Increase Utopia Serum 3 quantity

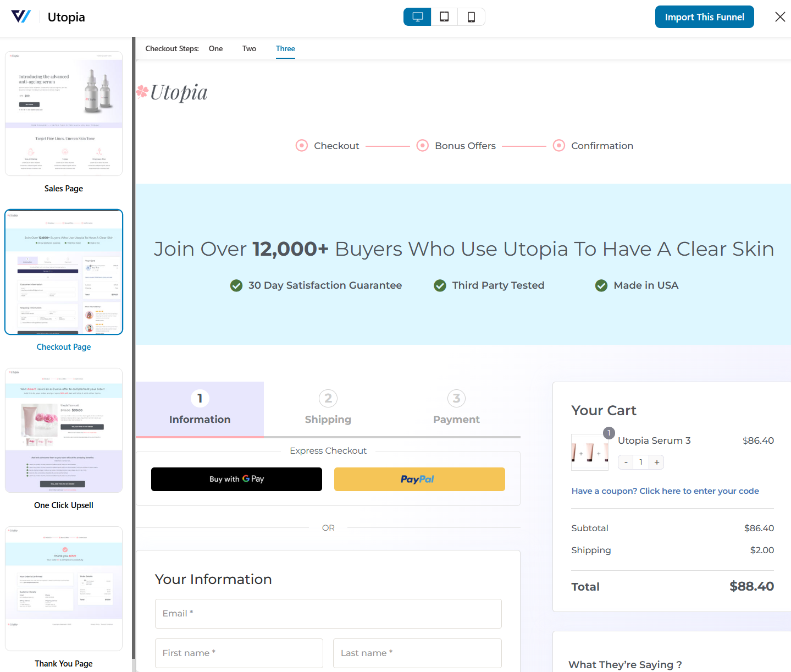[656, 462]
